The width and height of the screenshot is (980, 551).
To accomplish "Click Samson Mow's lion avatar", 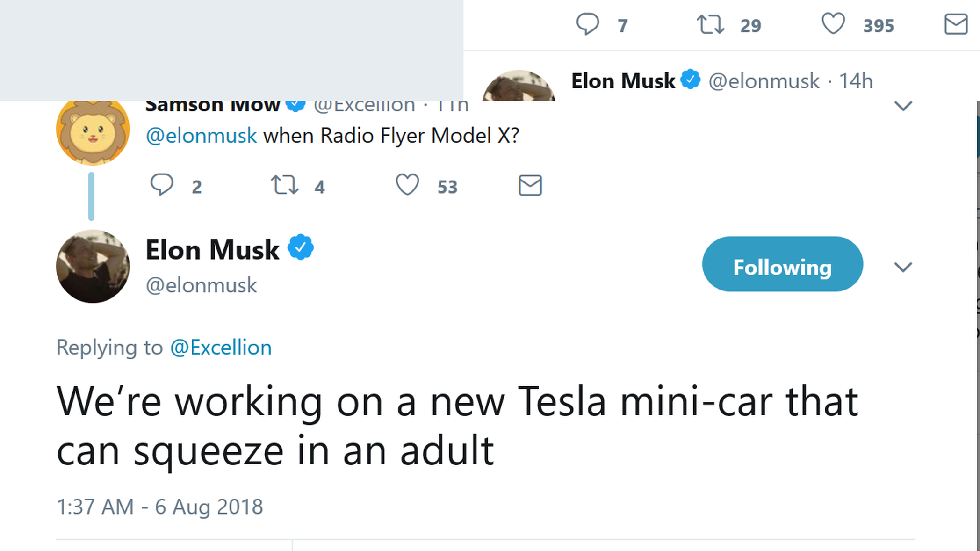I will tap(93, 131).
